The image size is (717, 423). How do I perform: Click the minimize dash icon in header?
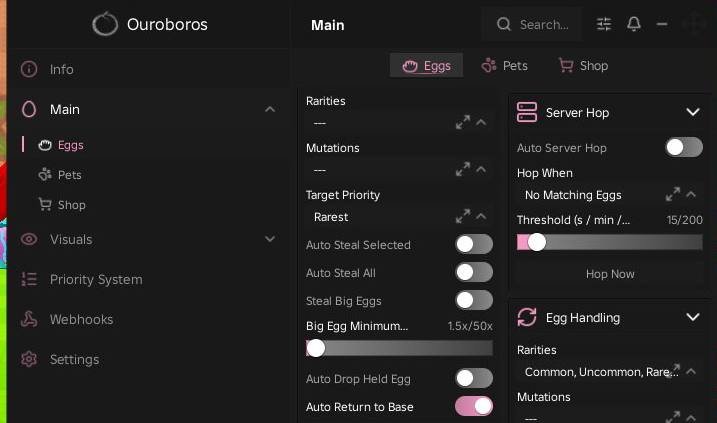(x=662, y=24)
